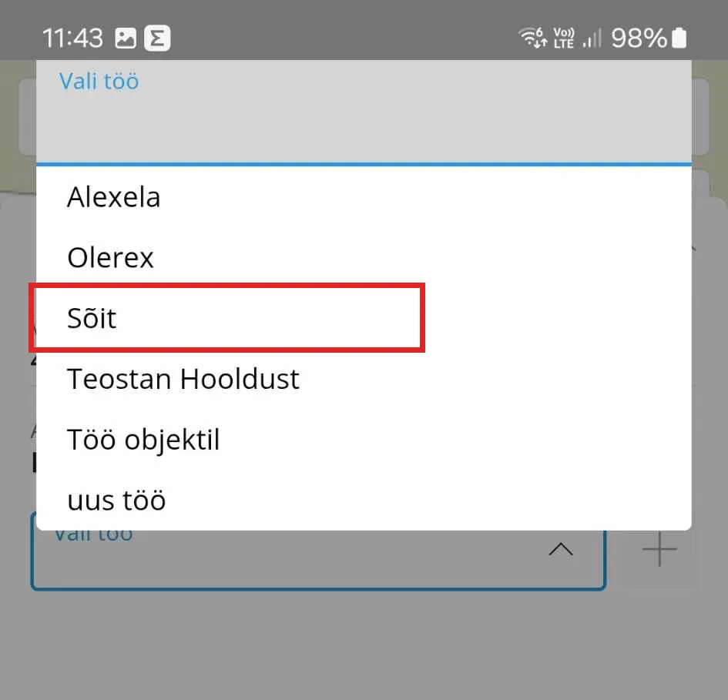Select the uus töö option
This screenshot has width=728, height=700.
pyautogui.click(x=117, y=501)
